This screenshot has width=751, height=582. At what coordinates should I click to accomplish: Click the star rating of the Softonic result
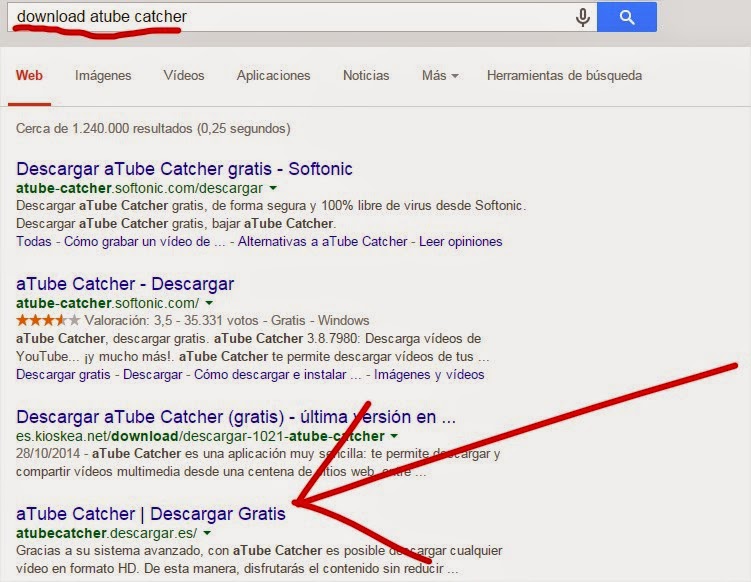[x=47, y=320]
